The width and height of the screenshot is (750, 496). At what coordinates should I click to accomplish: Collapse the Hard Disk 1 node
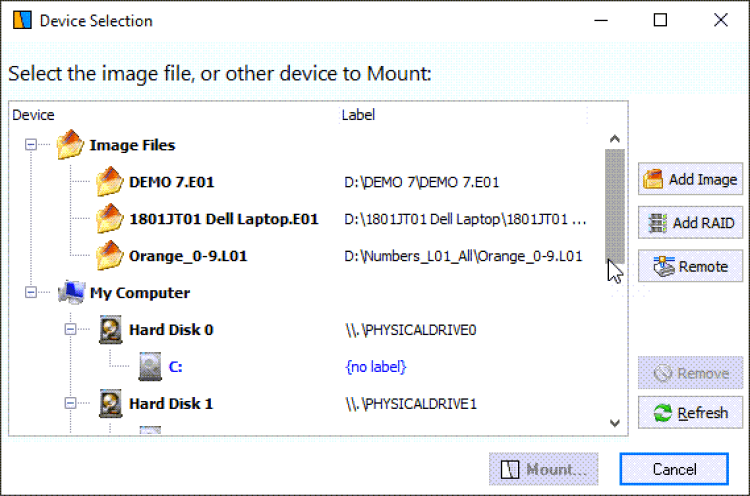click(x=70, y=403)
